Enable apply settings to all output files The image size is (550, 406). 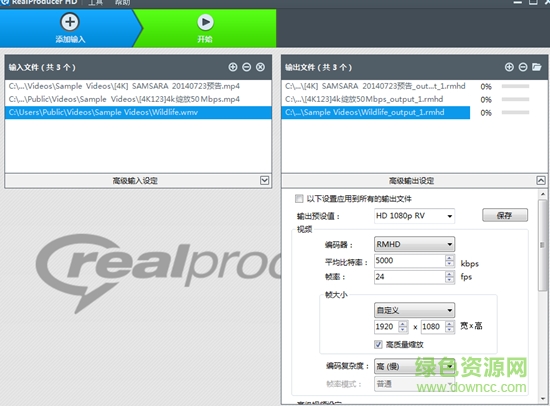click(x=299, y=199)
